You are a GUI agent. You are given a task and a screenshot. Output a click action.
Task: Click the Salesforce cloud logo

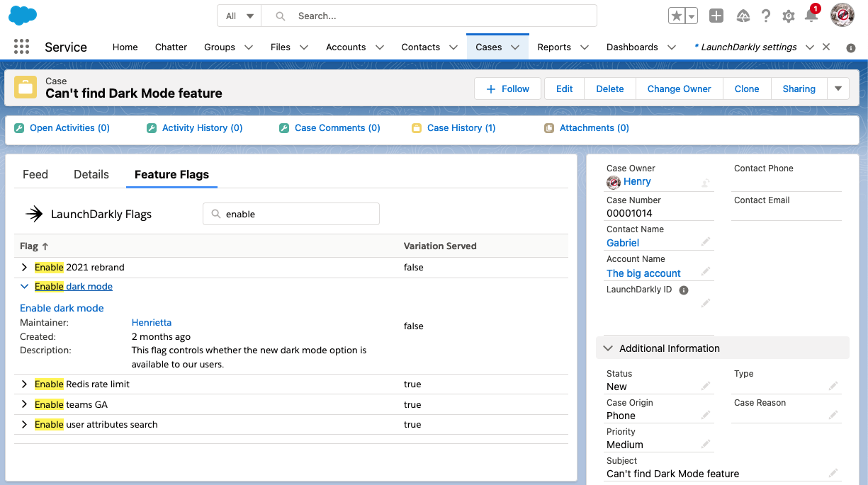pyautogui.click(x=23, y=15)
